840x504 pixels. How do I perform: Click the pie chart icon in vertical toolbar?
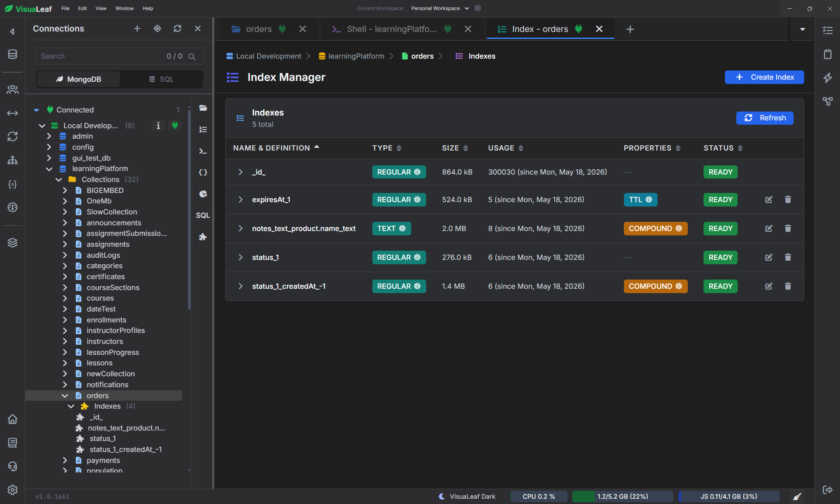[203, 194]
